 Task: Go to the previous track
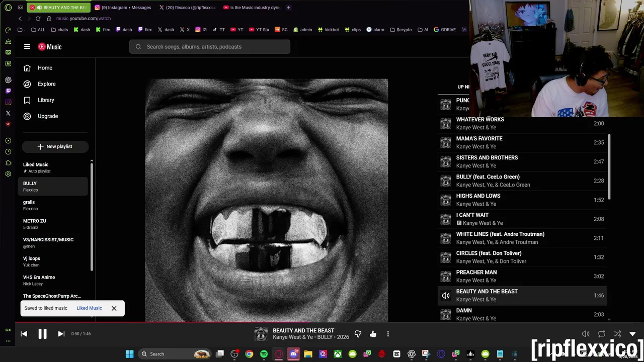click(x=24, y=334)
